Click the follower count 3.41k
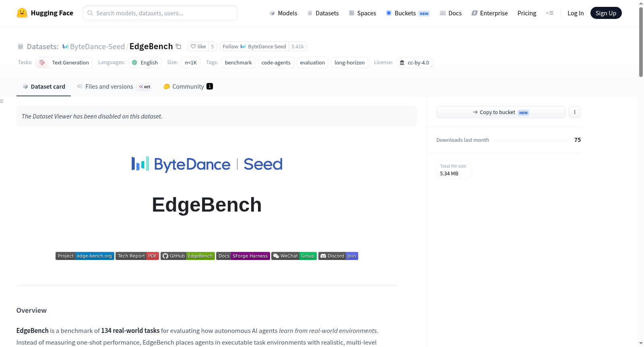The width and height of the screenshot is (644, 347). pyautogui.click(x=297, y=46)
